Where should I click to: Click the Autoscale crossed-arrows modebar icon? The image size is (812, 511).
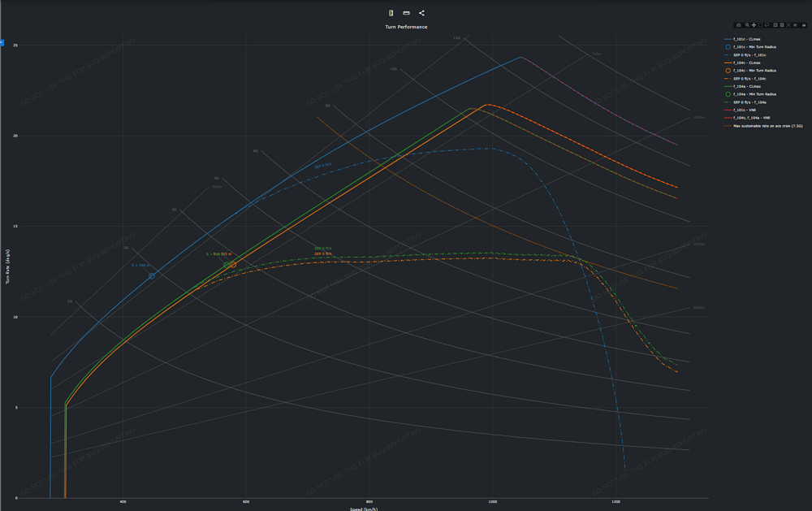(788, 25)
